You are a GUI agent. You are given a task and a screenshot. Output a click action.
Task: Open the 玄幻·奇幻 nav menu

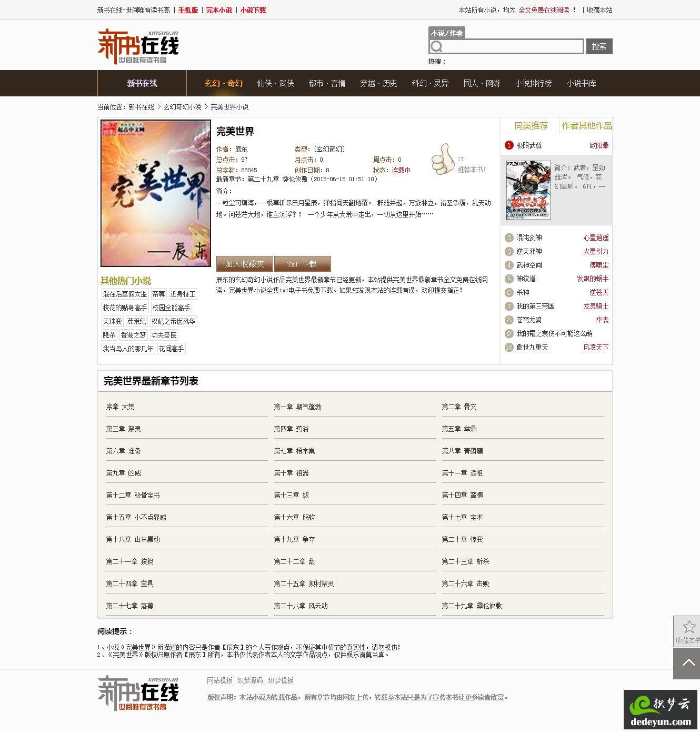[224, 83]
